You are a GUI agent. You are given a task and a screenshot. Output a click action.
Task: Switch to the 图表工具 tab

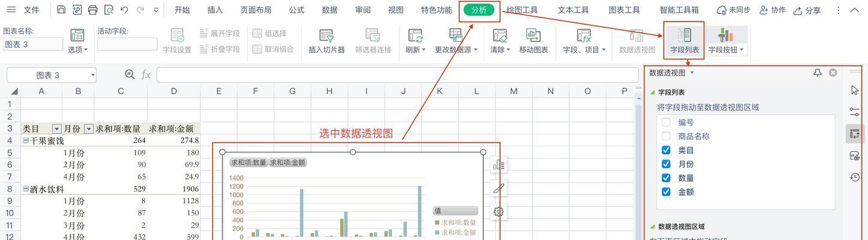[624, 10]
